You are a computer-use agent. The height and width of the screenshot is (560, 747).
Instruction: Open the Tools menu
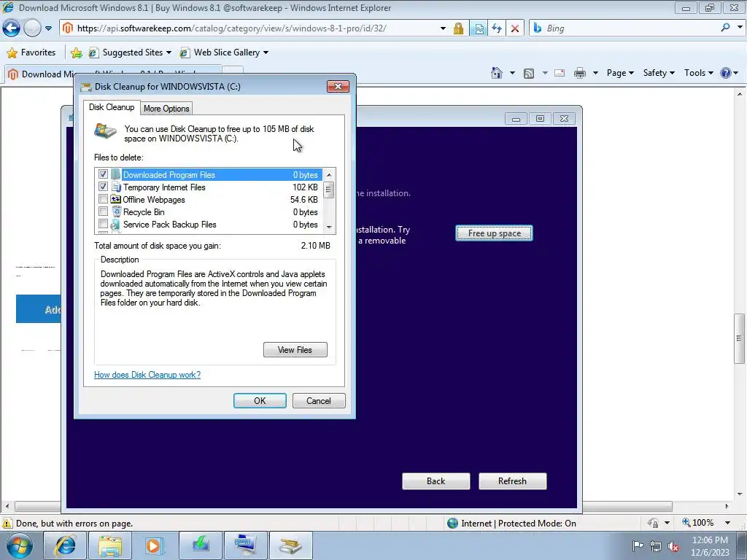tap(698, 73)
